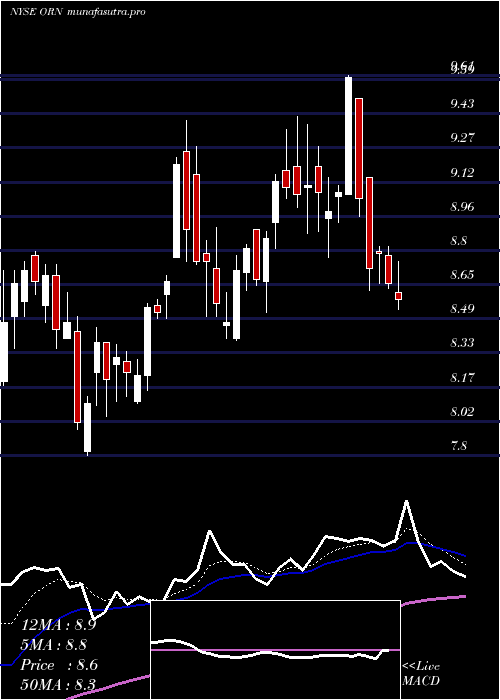Click the <<Live MACD label
The height and width of the screenshot is (700, 500).
pos(421,673)
